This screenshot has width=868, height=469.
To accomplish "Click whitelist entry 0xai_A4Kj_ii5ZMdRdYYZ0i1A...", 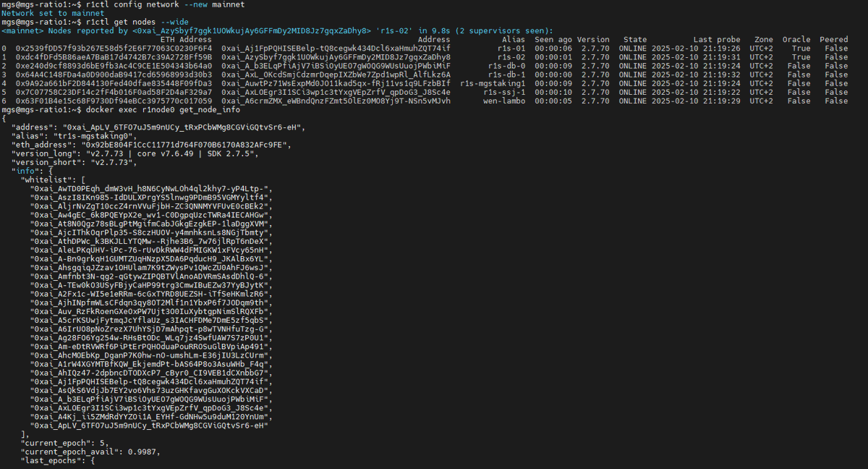I will click(x=149, y=415).
